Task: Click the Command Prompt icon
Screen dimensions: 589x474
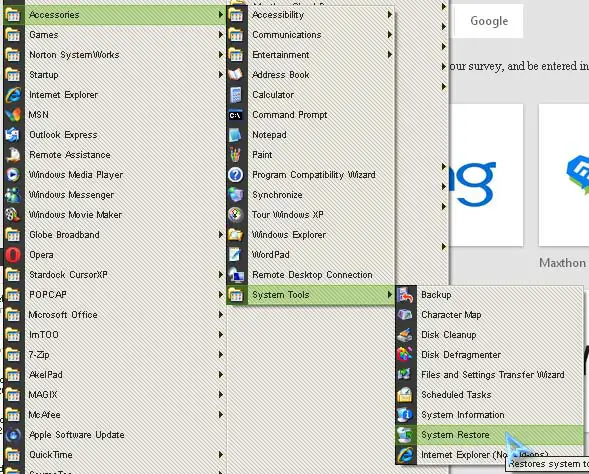Action: click(236, 115)
